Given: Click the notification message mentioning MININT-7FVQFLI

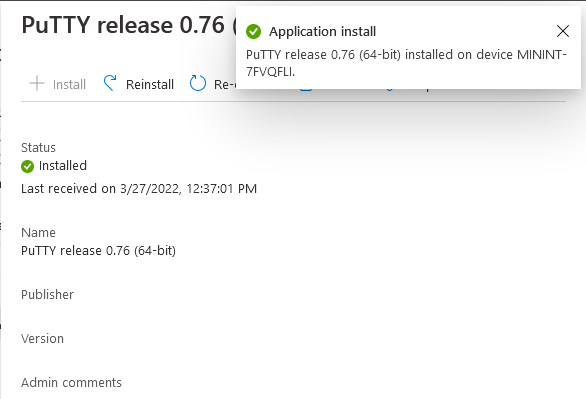Looking at the screenshot, I should tap(406, 63).
